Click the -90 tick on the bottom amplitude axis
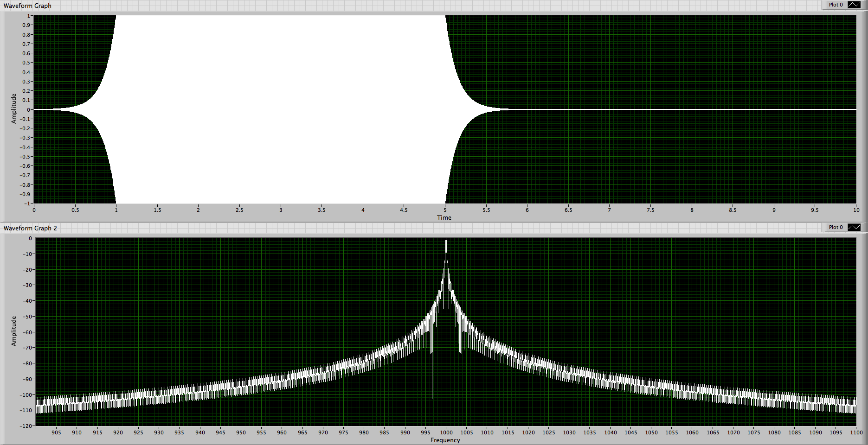Image resolution: width=868 pixels, height=445 pixels. click(x=28, y=379)
